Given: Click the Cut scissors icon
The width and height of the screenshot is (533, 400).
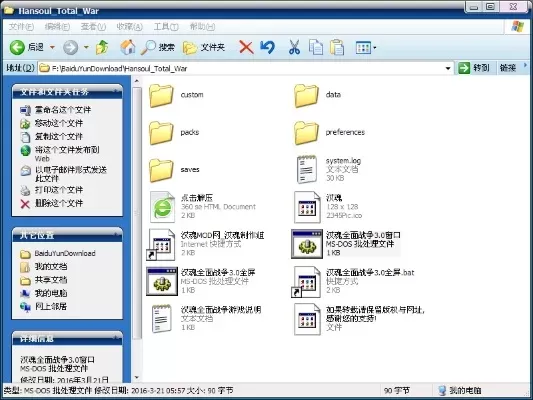Looking at the screenshot, I should (294, 48).
